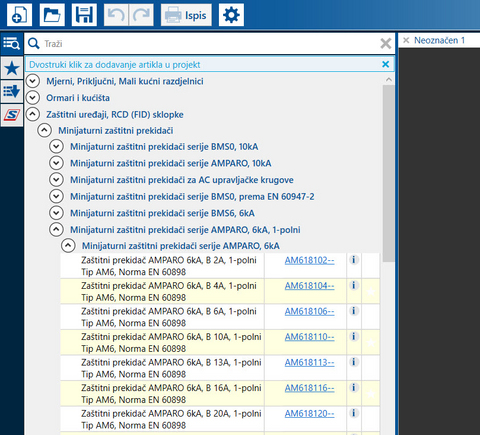Open the catalog search panel sidebar icon

[x=12, y=43]
